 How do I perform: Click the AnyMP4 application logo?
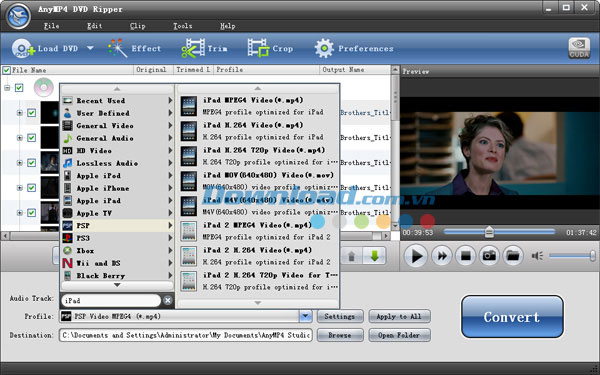click(18, 16)
